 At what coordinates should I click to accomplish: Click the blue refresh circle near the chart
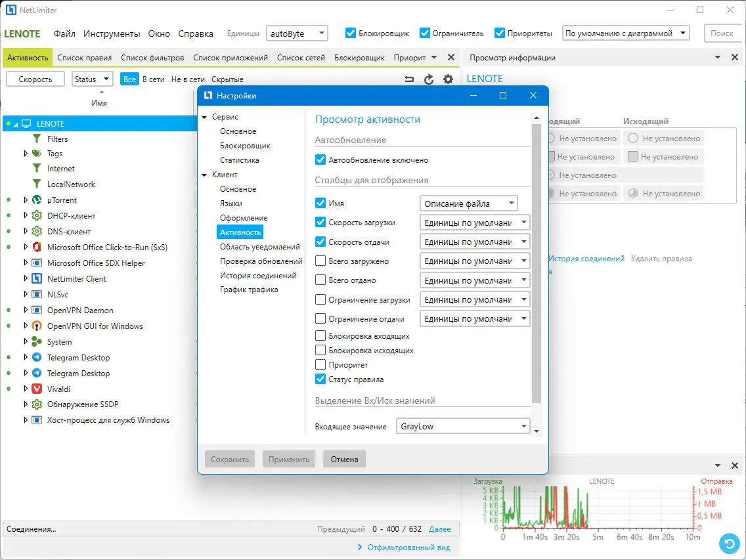coord(730,544)
